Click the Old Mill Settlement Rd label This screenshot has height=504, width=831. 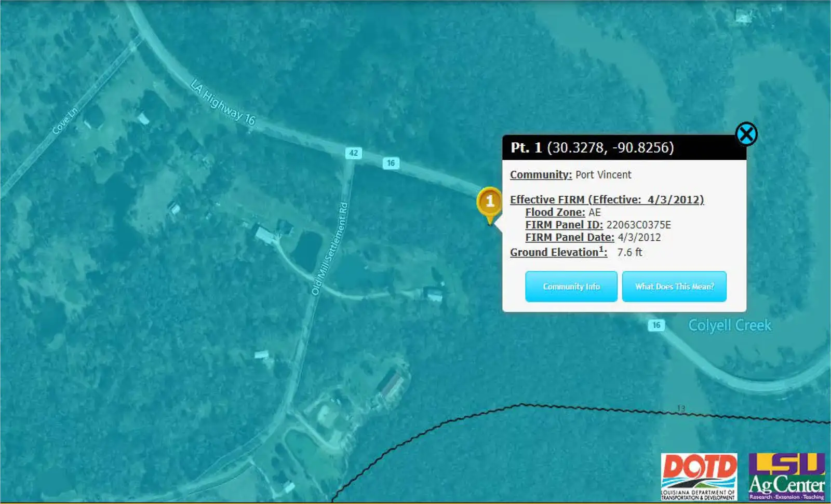pos(329,249)
